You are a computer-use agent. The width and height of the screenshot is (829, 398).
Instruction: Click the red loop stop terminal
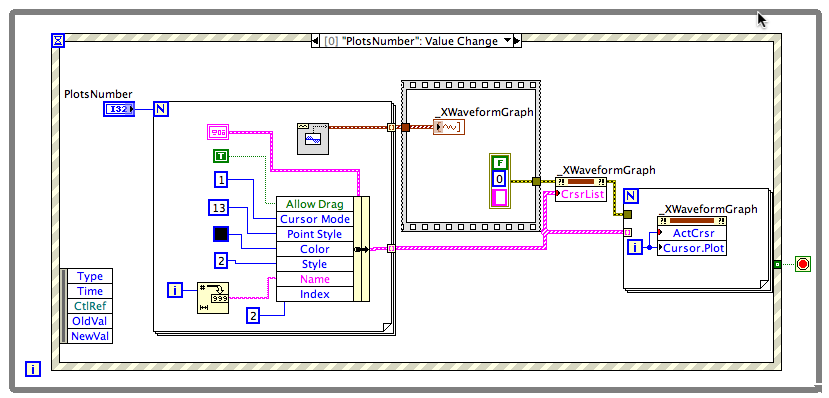point(803,264)
